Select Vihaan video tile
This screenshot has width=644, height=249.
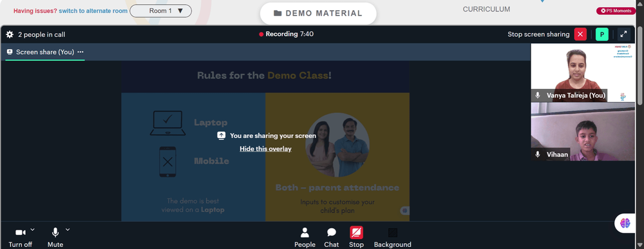582,132
